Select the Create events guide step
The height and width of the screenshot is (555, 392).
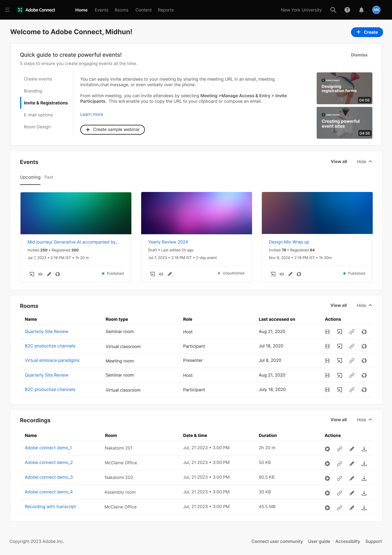click(38, 79)
